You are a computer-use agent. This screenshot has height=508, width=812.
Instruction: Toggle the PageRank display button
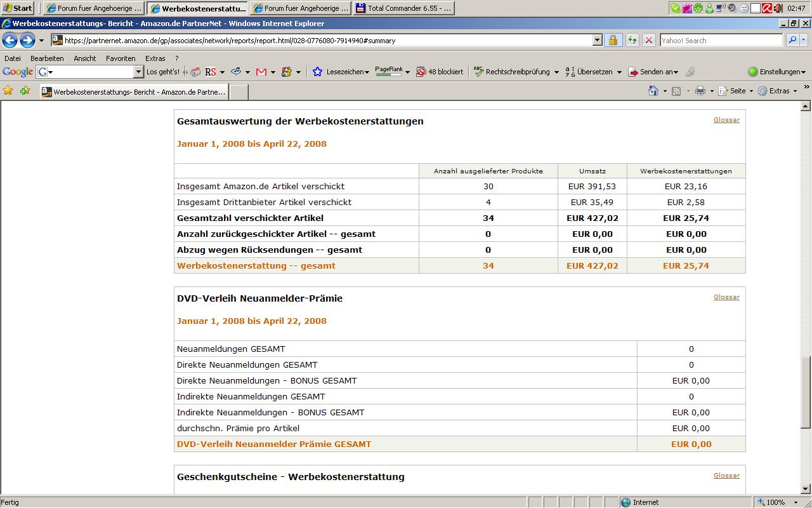389,71
